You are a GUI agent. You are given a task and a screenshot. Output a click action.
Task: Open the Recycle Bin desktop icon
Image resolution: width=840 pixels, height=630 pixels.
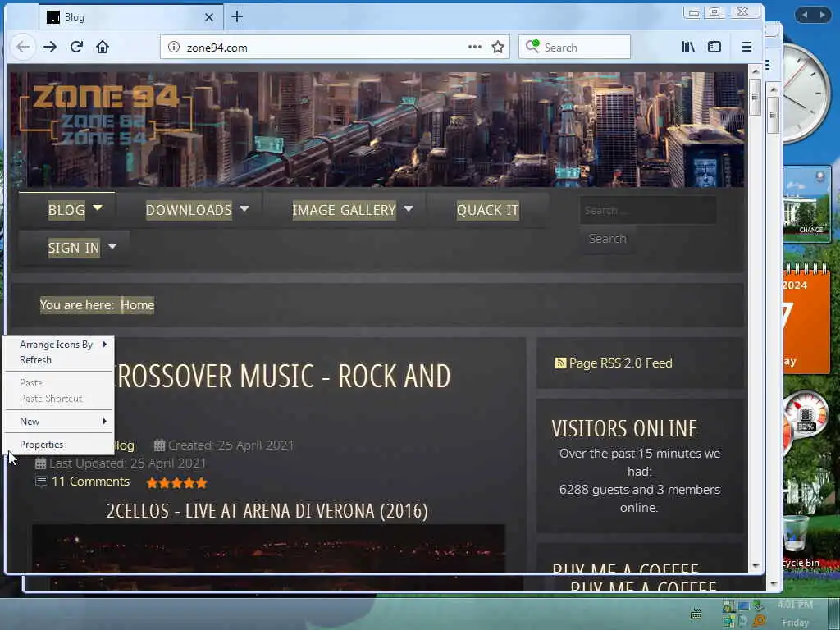pyautogui.click(x=797, y=541)
